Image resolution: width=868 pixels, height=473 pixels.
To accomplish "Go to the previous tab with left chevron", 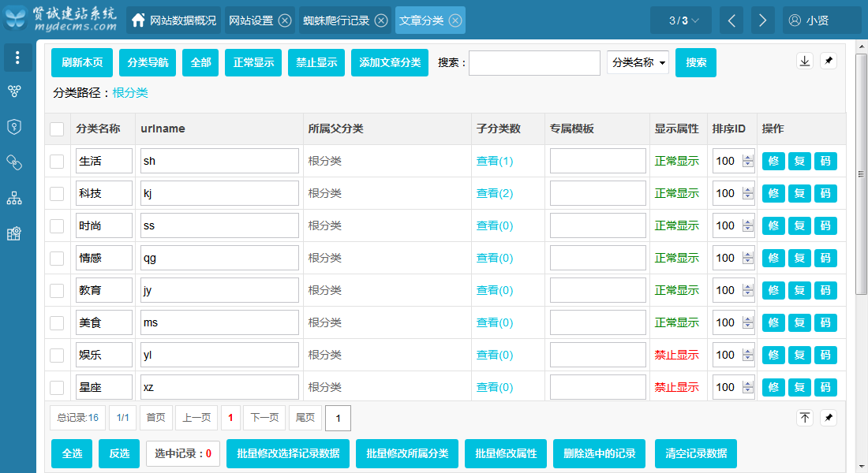I will tap(731, 20).
